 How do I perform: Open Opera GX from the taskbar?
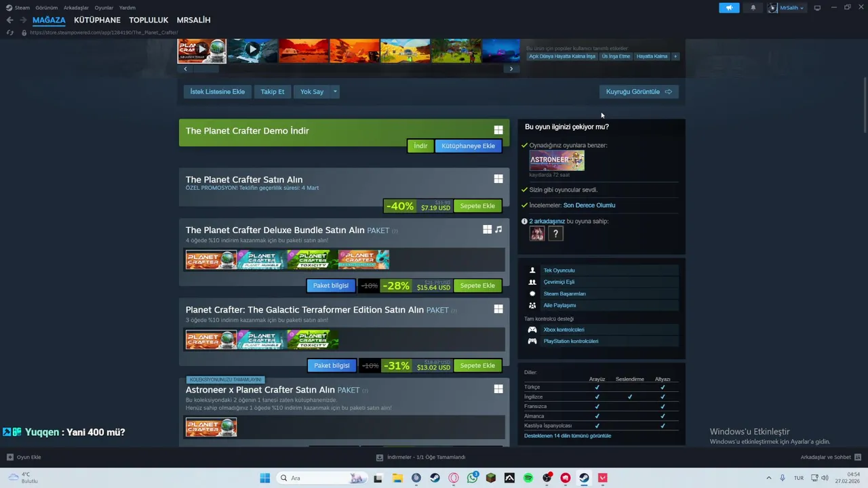pos(454,478)
